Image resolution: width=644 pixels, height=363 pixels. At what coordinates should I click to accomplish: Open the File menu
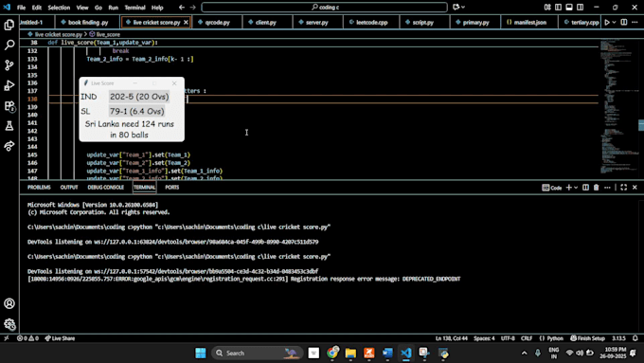click(x=21, y=8)
